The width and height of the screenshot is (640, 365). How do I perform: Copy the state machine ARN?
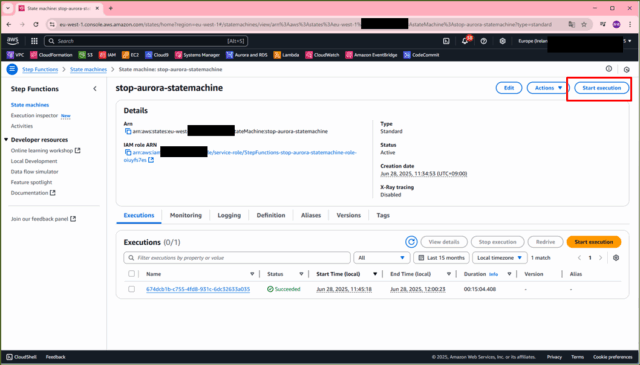(128, 131)
